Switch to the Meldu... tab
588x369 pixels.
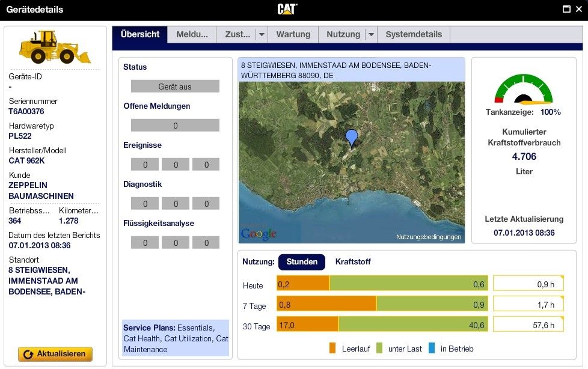pyautogui.click(x=192, y=34)
